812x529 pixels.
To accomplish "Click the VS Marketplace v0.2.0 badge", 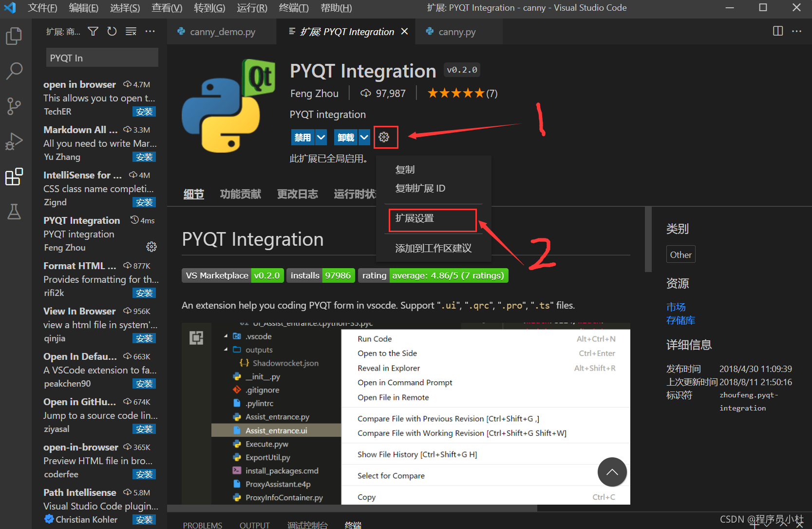I will 233,275.
